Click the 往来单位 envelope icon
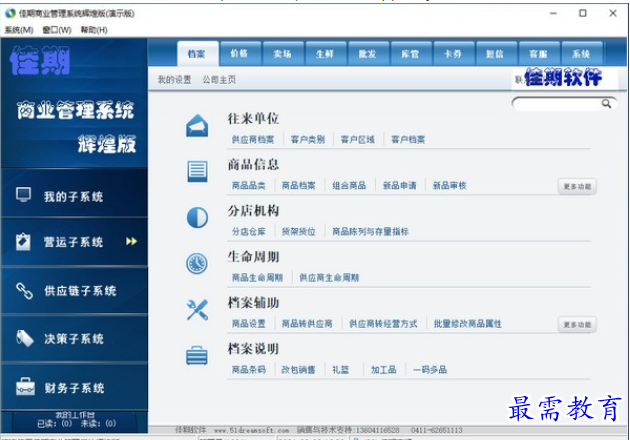Screen dimensions: 630x440 point(197,126)
